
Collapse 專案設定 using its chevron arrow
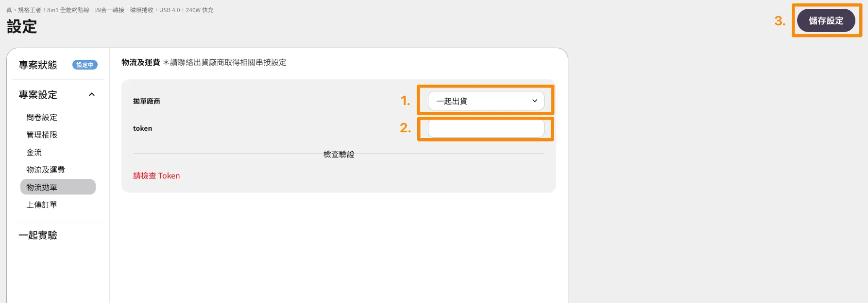coord(92,94)
